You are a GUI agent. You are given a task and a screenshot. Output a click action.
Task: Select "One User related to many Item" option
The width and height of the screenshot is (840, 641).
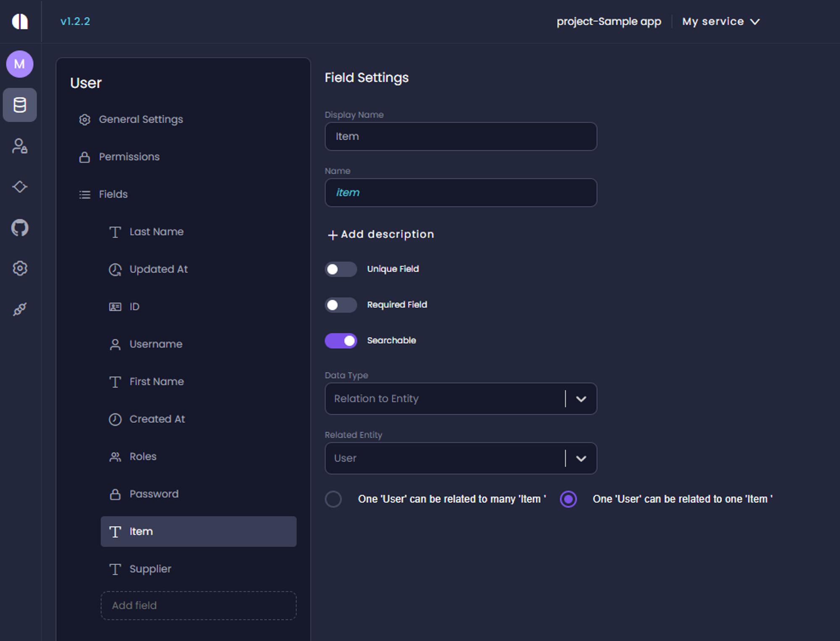tap(333, 499)
